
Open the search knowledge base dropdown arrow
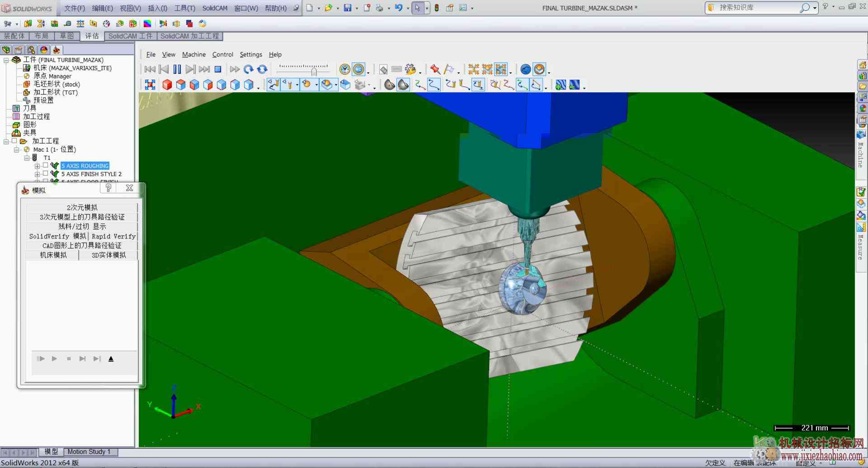815,8
